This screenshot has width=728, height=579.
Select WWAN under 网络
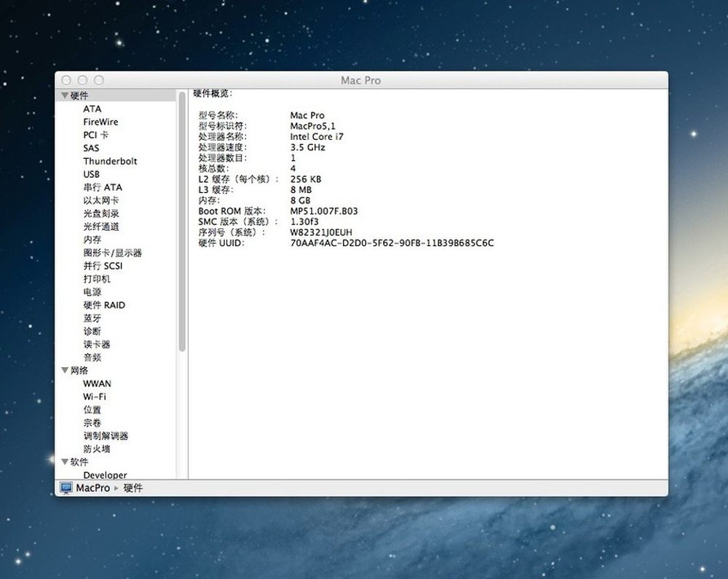[97, 384]
